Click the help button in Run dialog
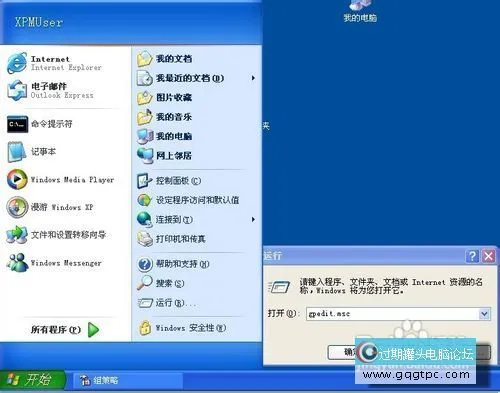 point(472,256)
